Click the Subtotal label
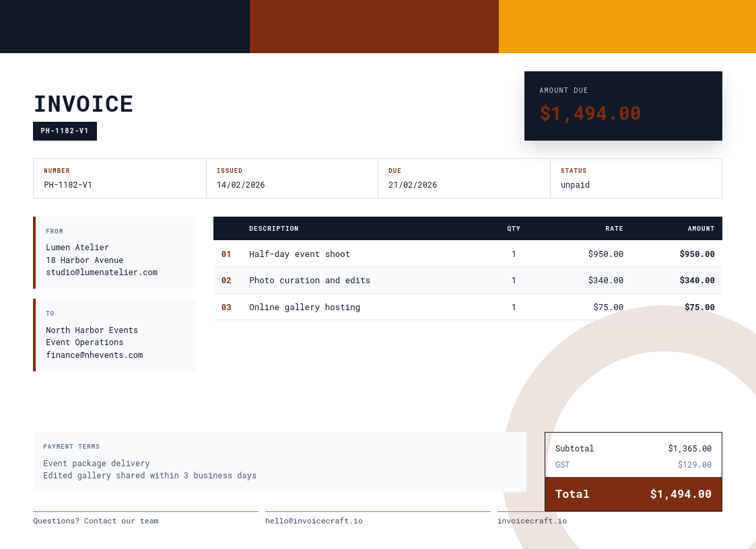This screenshot has width=756, height=549. coord(574,449)
